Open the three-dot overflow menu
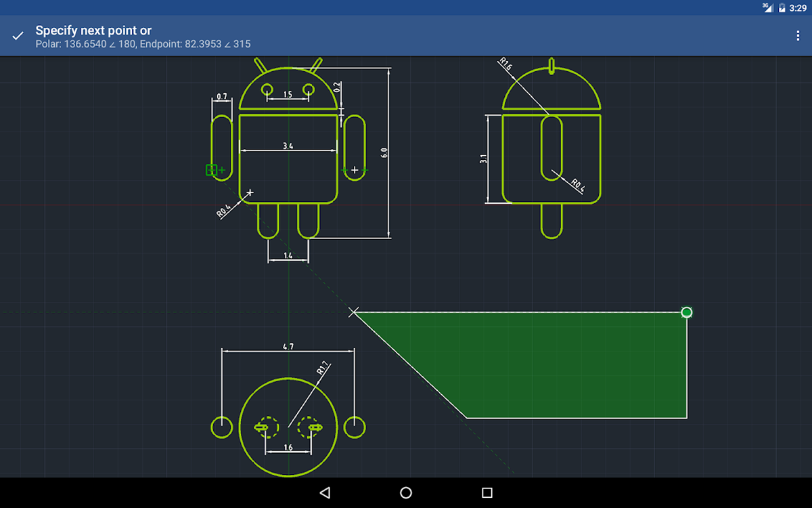The height and width of the screenshot is (508, 812). (798, 36)
